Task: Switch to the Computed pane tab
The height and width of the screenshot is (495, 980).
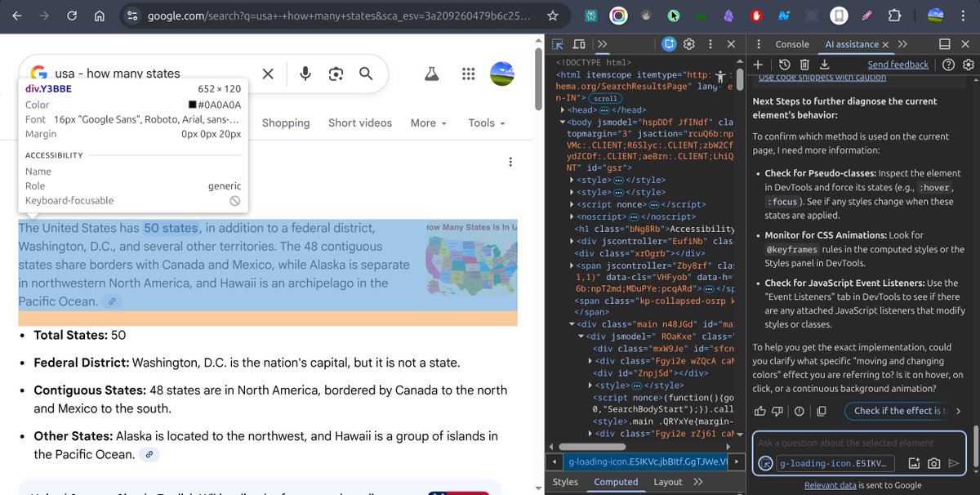Action: 616,482
